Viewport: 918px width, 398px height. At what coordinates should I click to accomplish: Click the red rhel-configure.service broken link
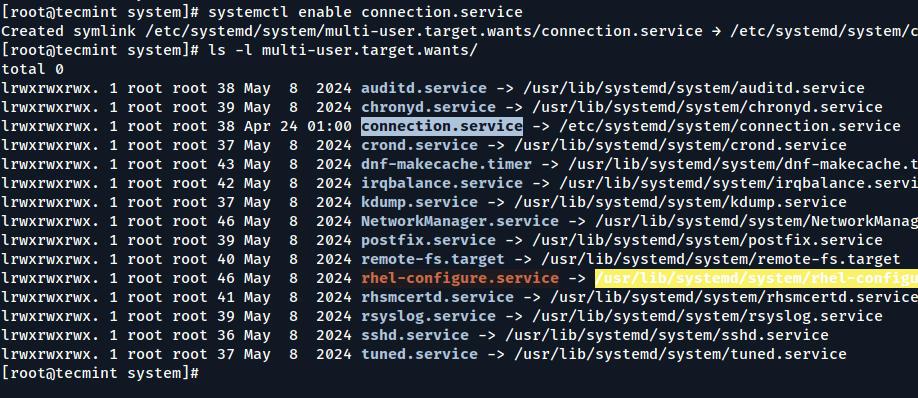pos(460,278)
